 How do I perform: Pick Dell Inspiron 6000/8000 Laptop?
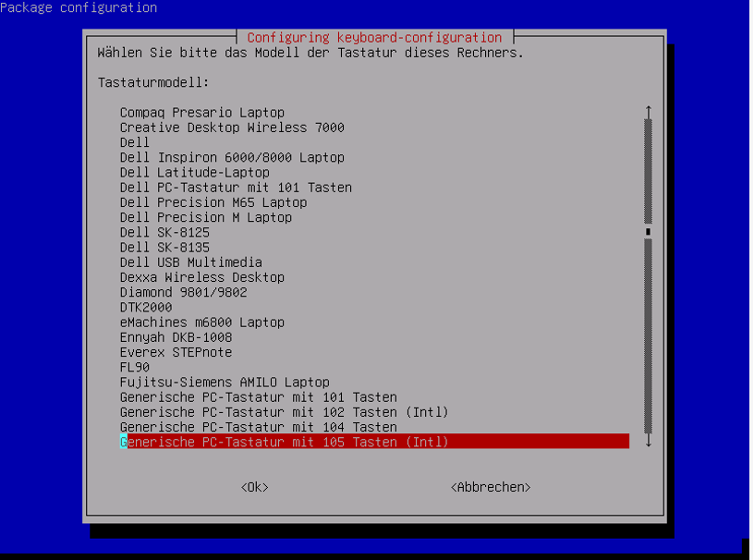232,157
